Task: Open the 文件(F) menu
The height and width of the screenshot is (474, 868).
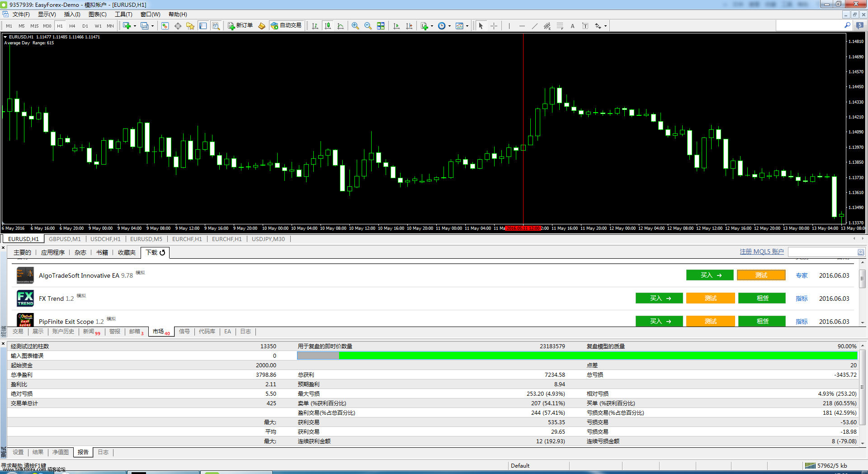Action: (x=21, y=14)
